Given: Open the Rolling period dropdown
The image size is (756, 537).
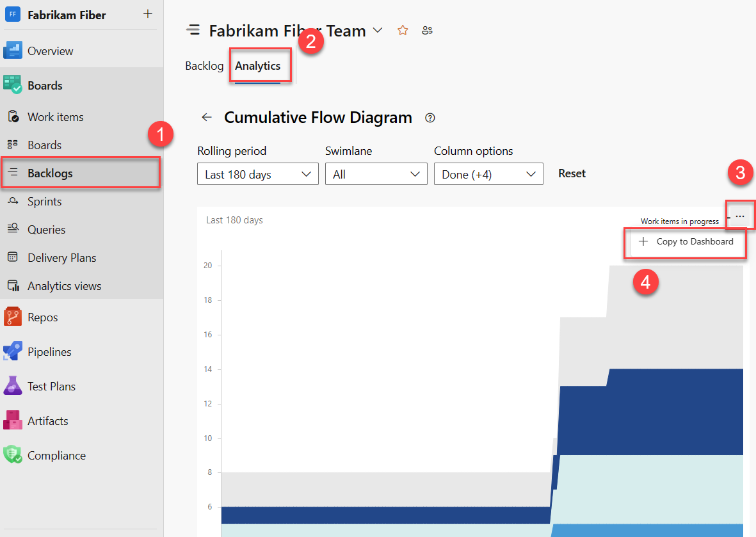Looking at the screenshot, I should 257,173.
